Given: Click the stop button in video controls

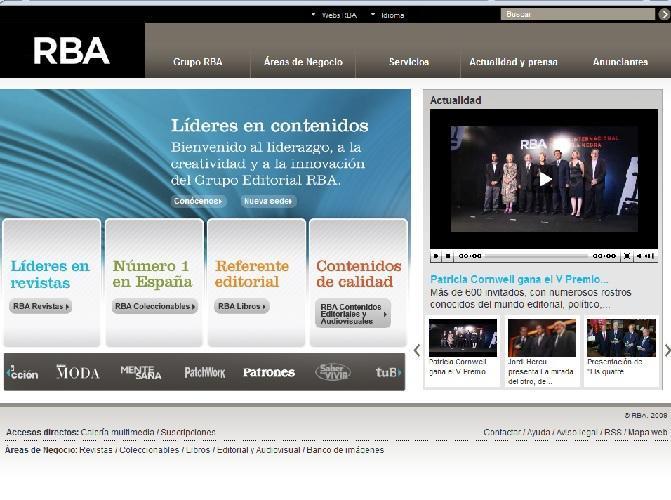Looking at the screenshot, I should [x=449, y=256].
